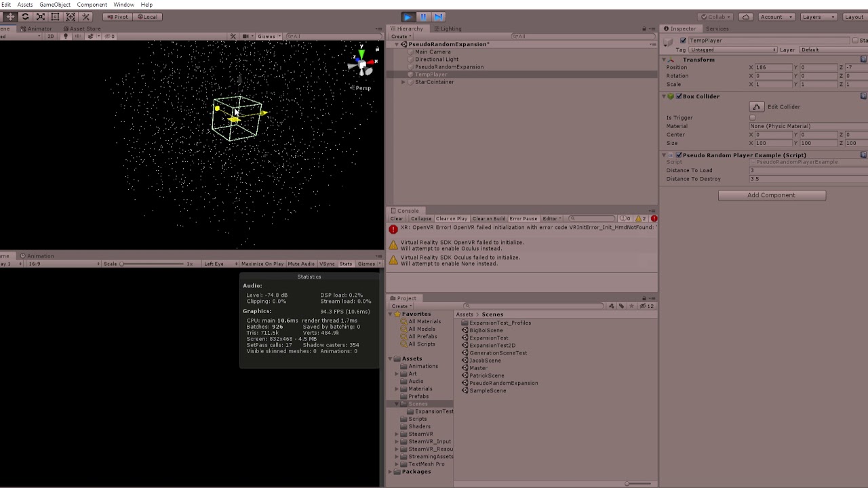The image size is (868, 488).
Task: Open Transform component help icon
Action: pos(863,60)
